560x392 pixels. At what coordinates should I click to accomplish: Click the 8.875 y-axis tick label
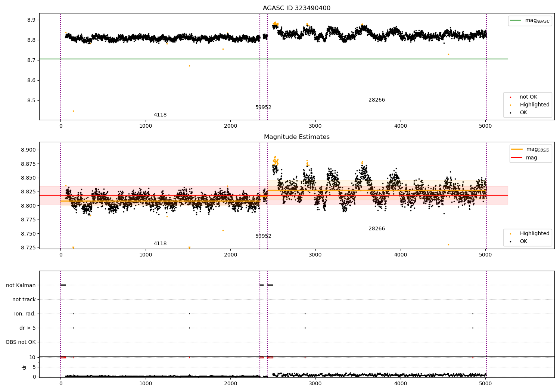28,164
